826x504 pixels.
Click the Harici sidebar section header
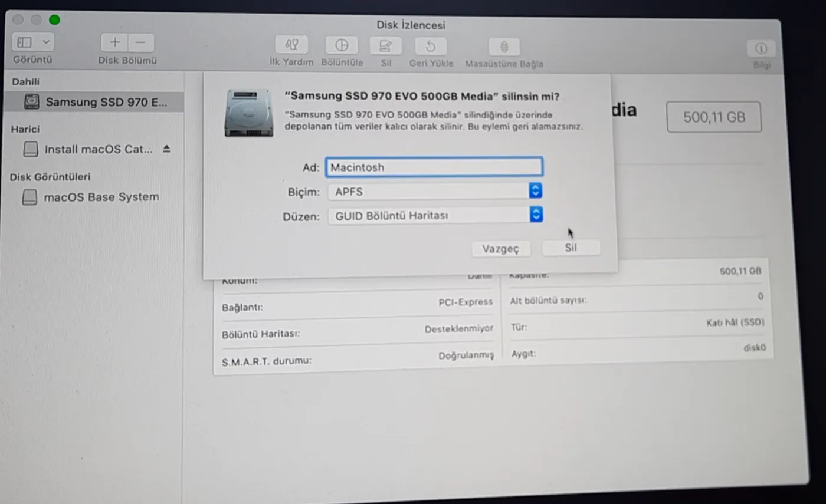click(x=25, y=129)
